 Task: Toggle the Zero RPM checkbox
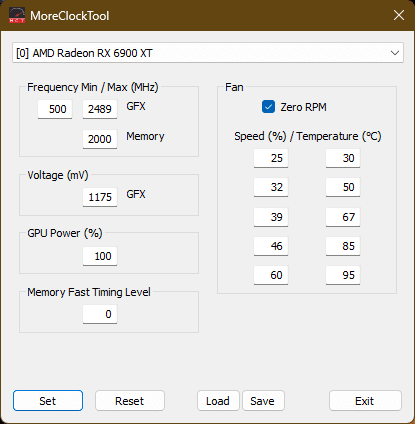268,107
